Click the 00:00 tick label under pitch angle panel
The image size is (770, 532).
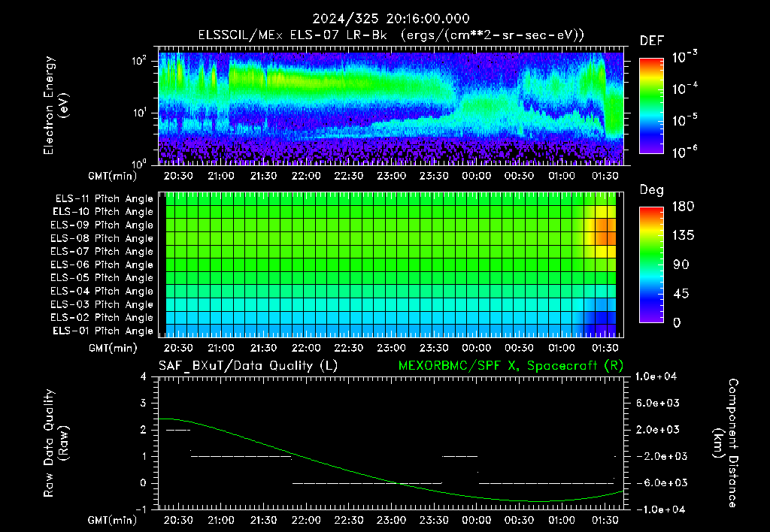[x=476, y=348]
